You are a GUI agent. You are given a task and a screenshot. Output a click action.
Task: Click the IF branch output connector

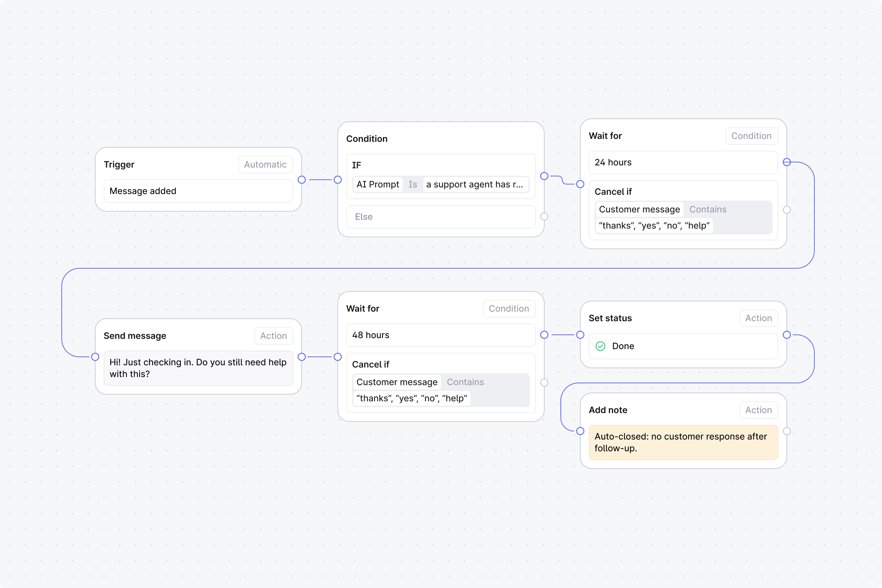544,176
